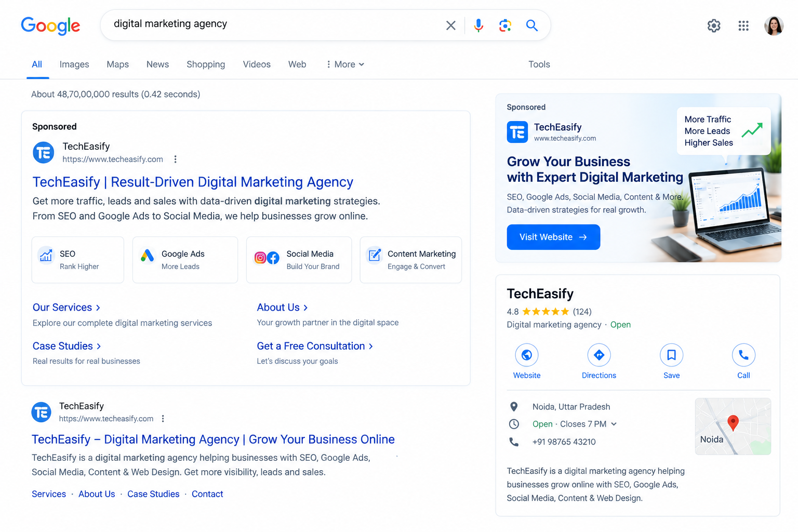Click the (124) reviews count

point(582,312)
